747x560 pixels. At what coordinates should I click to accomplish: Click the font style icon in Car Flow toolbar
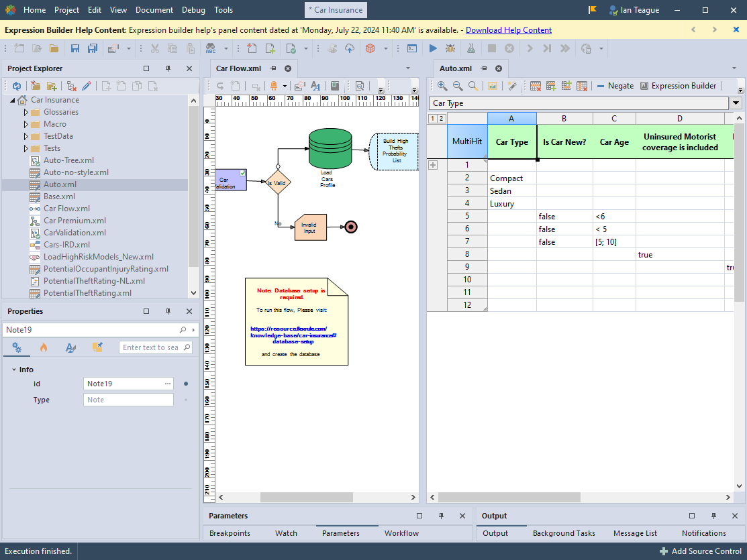click(x=315, y=86)
